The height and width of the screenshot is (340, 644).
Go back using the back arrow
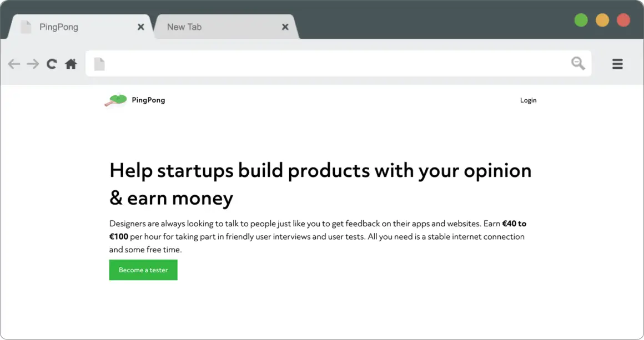click(x=14, y=64)
